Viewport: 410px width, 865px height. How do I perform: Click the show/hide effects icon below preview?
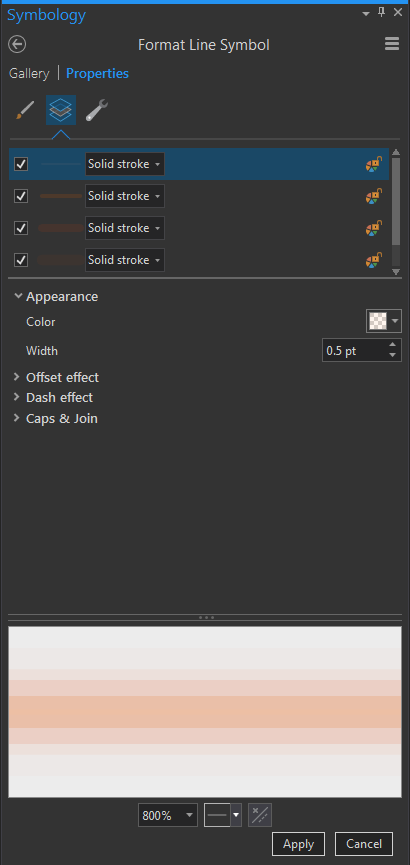[260, 815]
